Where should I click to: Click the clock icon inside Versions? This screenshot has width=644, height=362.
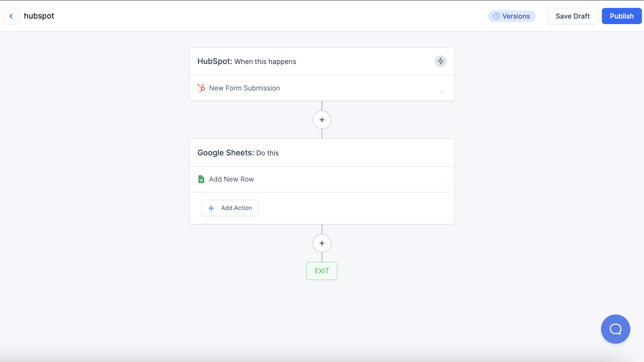496,16
